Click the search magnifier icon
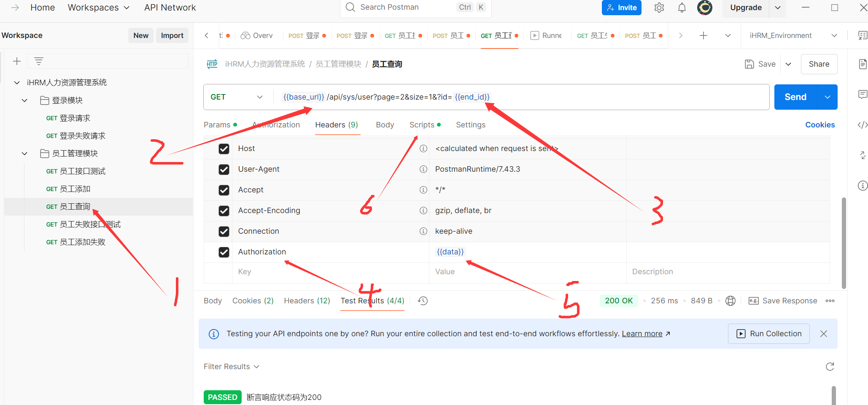Screen dimensions: 868x405 pyautogui.click(x=350, y=7)
